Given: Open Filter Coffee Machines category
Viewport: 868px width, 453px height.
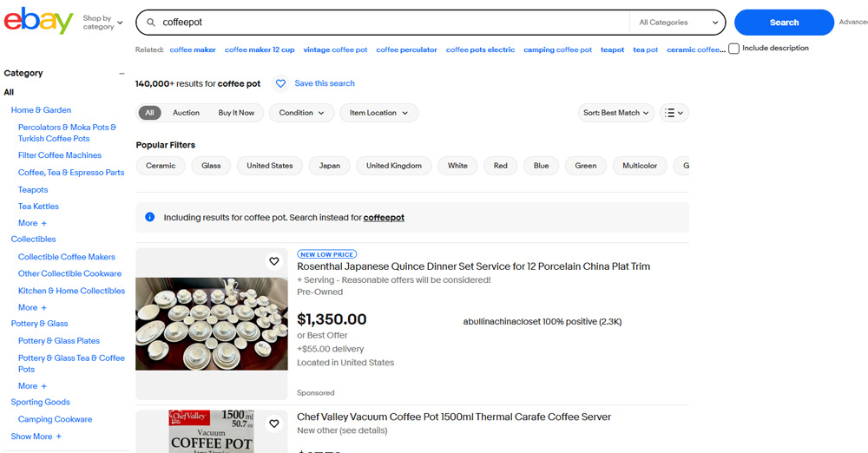Looking at the screenshot, I should coord(60,155).
